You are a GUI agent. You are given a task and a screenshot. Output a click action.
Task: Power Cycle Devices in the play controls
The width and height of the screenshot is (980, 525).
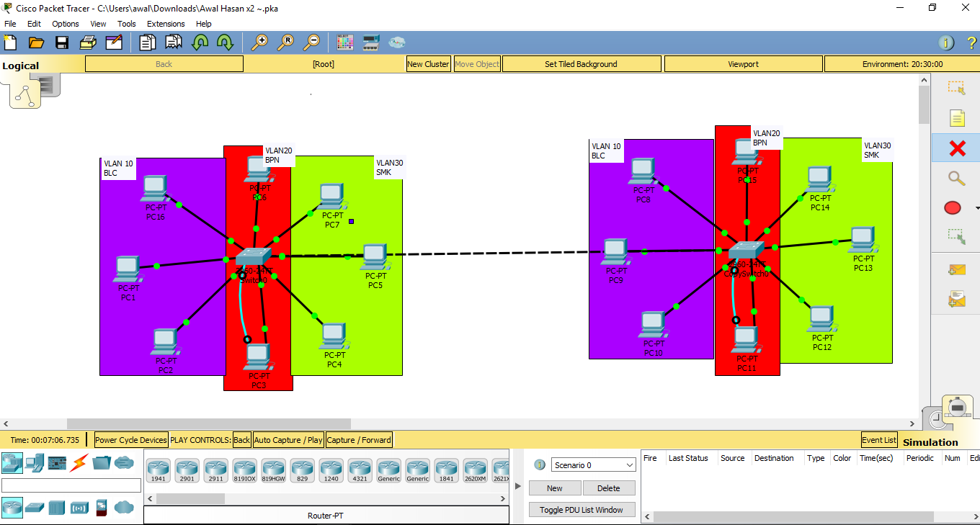[x=130, y=439]
